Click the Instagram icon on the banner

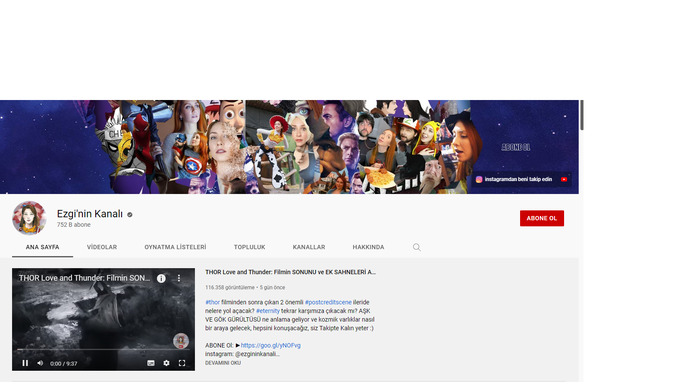coord(479,179)
